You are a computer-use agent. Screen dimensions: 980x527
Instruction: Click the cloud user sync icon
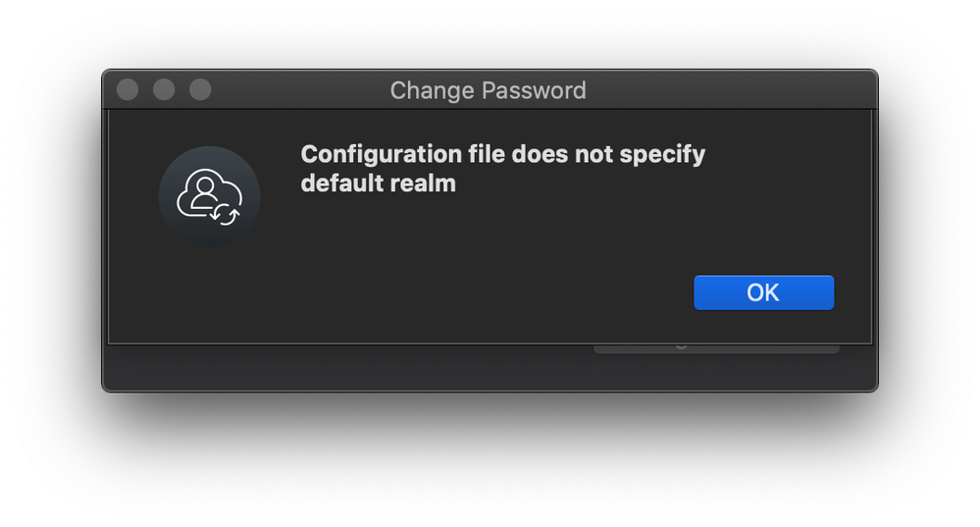coord(209,197)
